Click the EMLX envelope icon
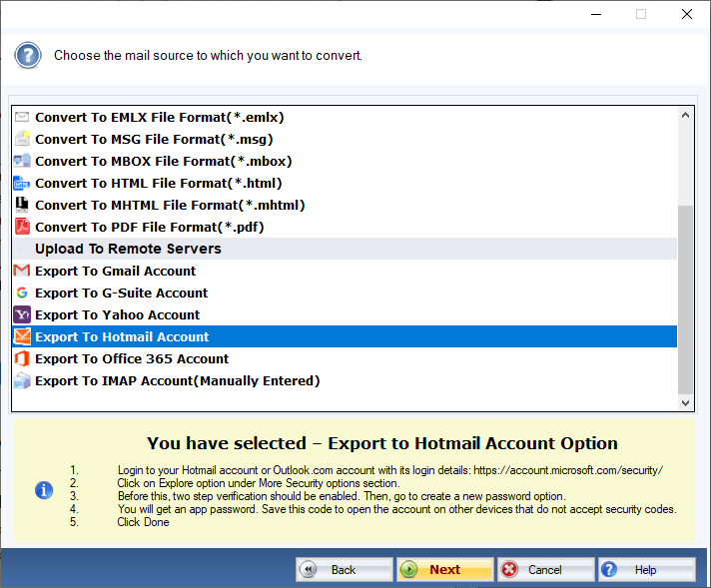This screenshot has height=588, width=711. pos(22,117)
